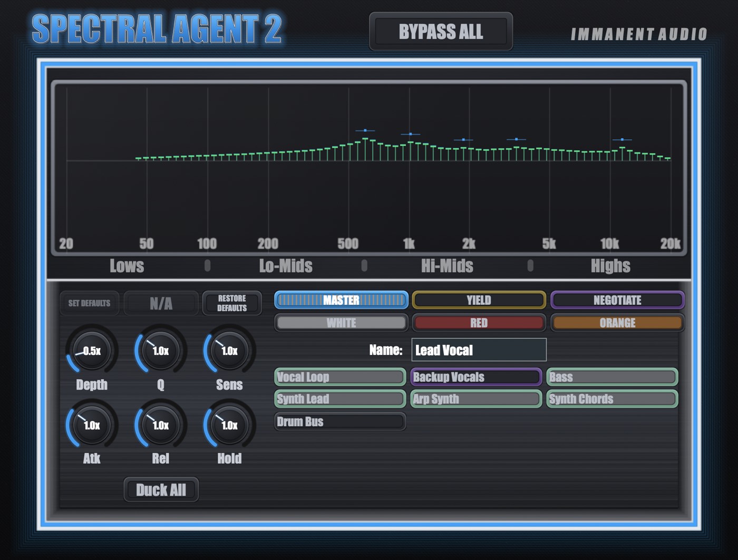
Task: Click the Hold knob
Action: click(x=229, y=425)
